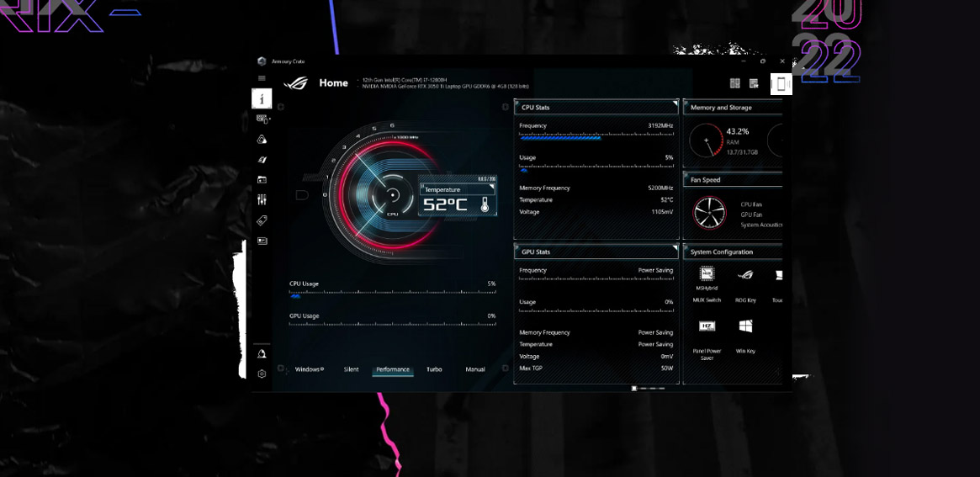Open the hamburger menu in the sidebar
Viewport: 980px width, 477px height.
pos(262,78)
